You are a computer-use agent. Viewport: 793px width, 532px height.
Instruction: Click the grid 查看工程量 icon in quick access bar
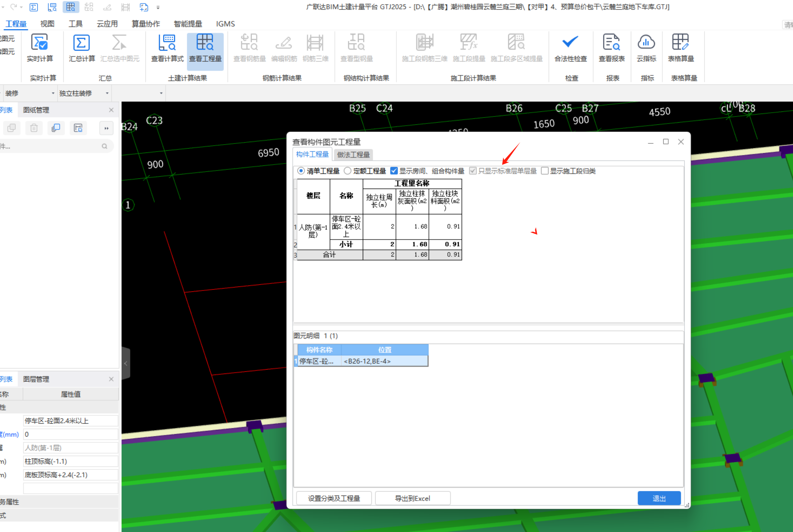click(x=71, y=7)
